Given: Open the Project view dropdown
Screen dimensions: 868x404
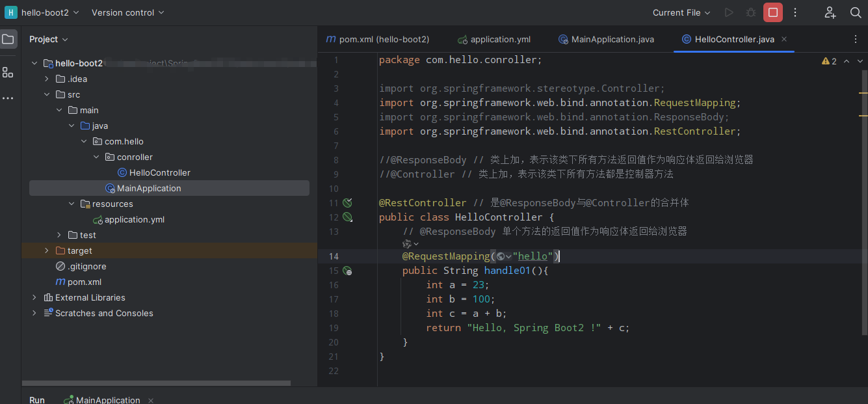Looking at the screenshot, I should tap(49, 39).
